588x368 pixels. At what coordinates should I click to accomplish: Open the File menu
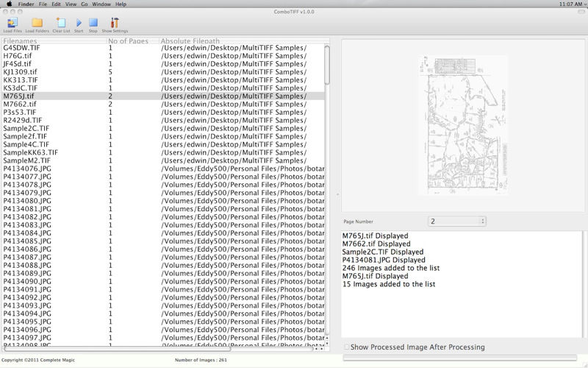coord(43,4)
